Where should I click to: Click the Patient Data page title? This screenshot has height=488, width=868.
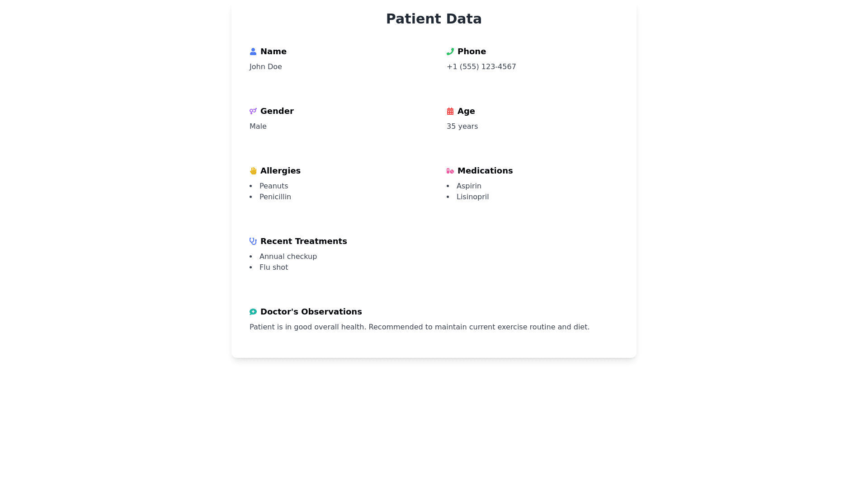coord(434,19)
